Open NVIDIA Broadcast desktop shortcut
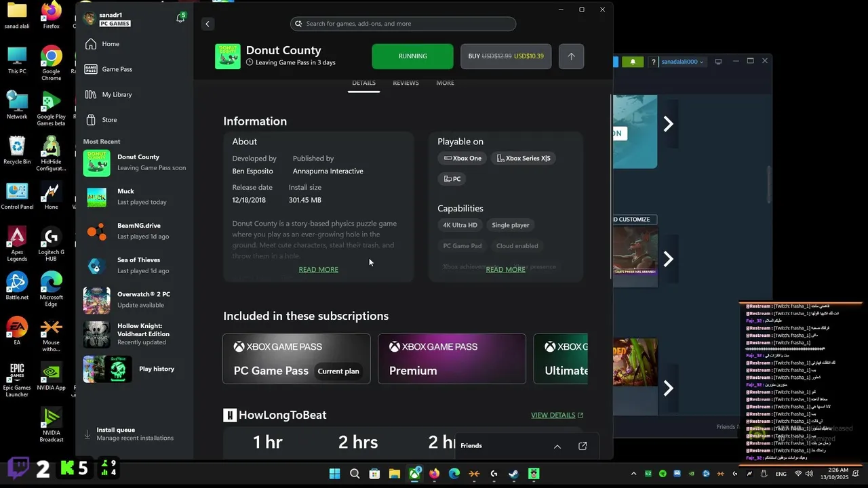Image resolution: width=868 pixels, height=488 pixels. click(x=51, y=424)
